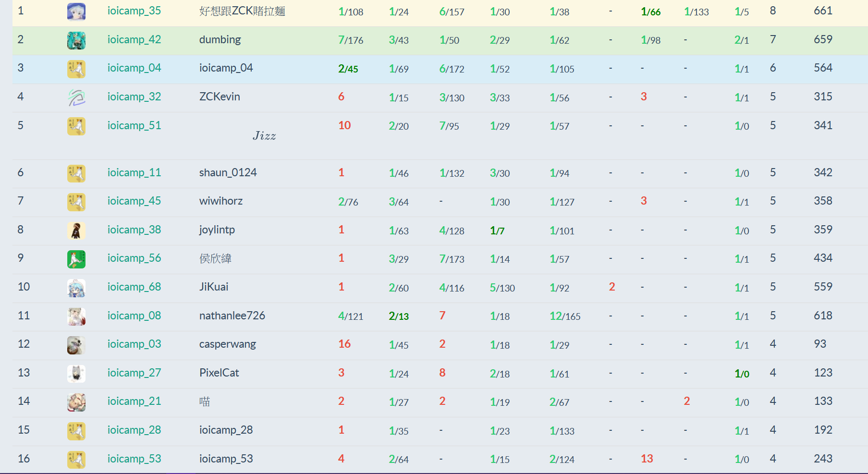Open avatar of ioicamp_27

tap(76, 374)
